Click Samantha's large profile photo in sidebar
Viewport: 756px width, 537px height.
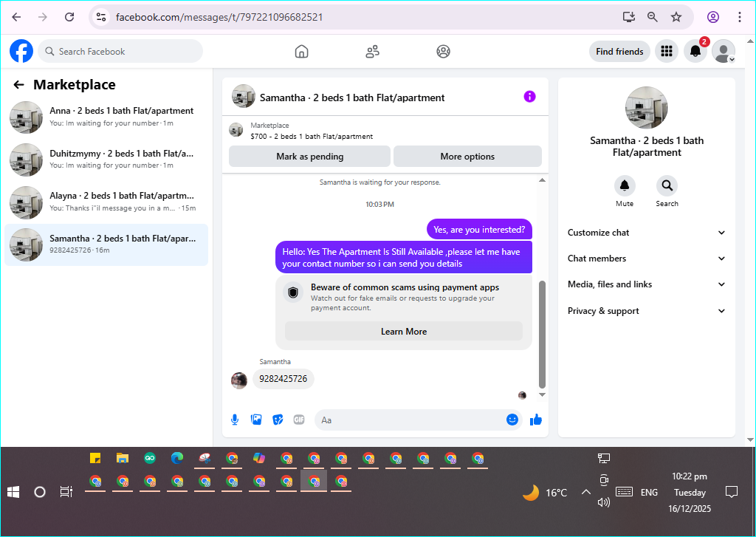646,108
